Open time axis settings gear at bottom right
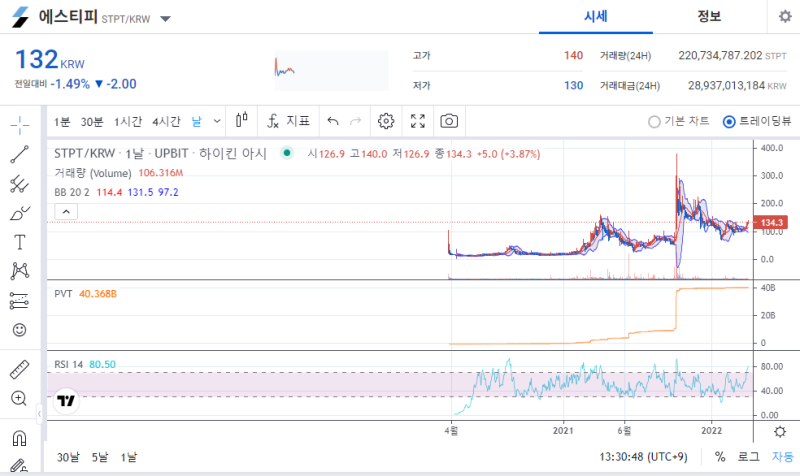 click(x=780, y=432)
